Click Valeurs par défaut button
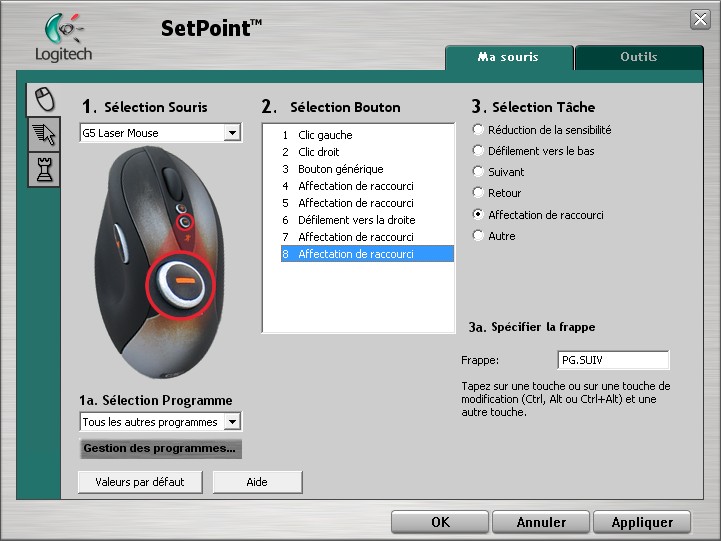 tap(140, 482)
